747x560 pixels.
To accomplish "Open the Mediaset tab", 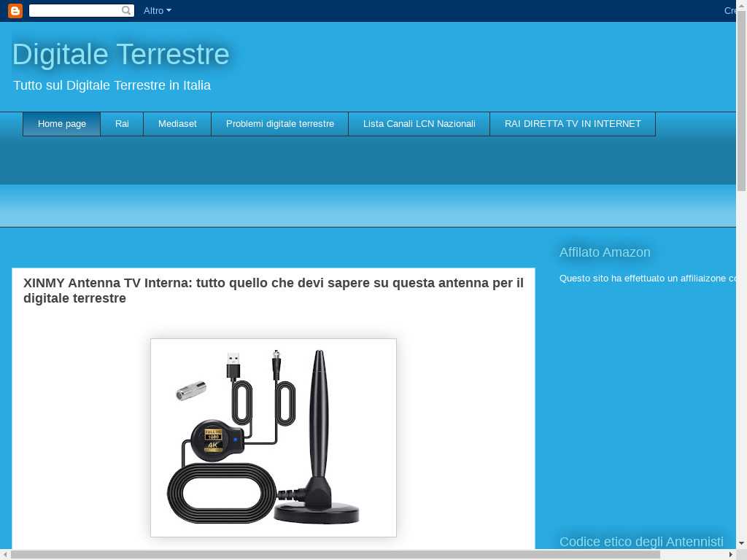I will pyautogui.click(x=177, y=124).
